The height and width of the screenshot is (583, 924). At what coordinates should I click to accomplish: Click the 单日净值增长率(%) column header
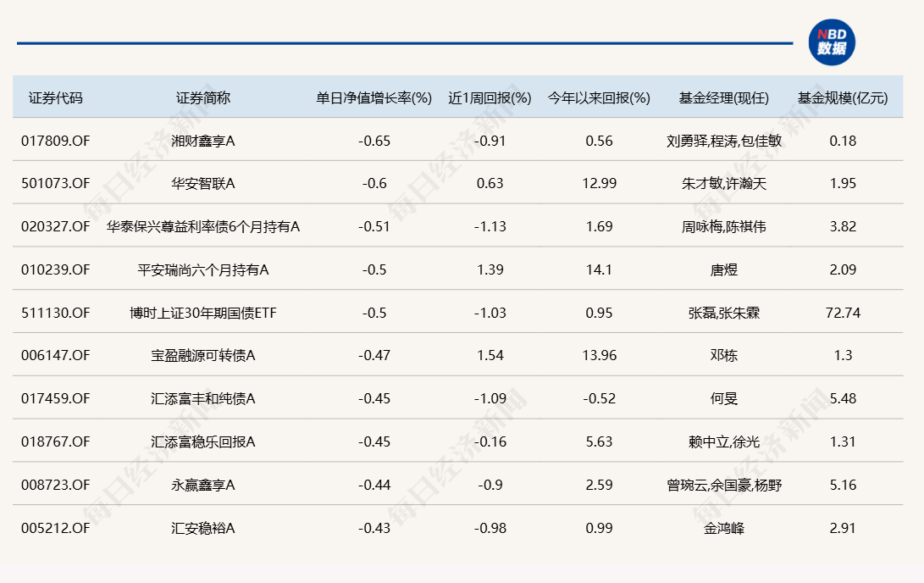point(373,97)
